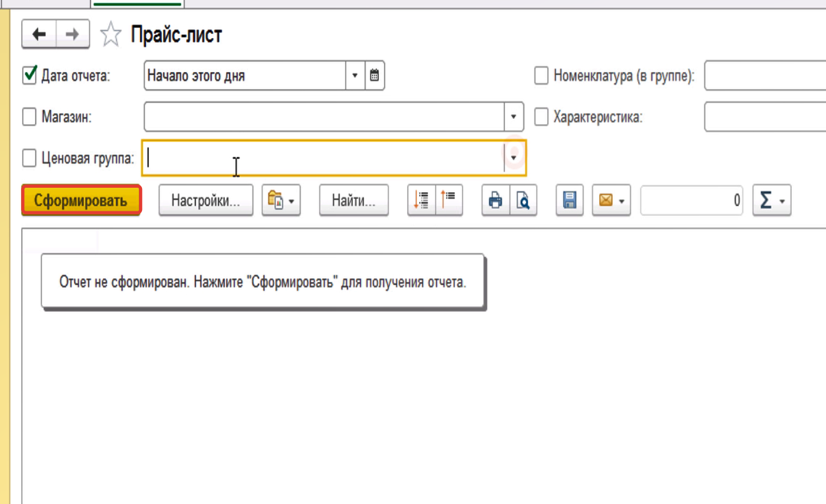Click the forward navigation arrow
This screenshot has width=826, height=504.
coord(73,34)
